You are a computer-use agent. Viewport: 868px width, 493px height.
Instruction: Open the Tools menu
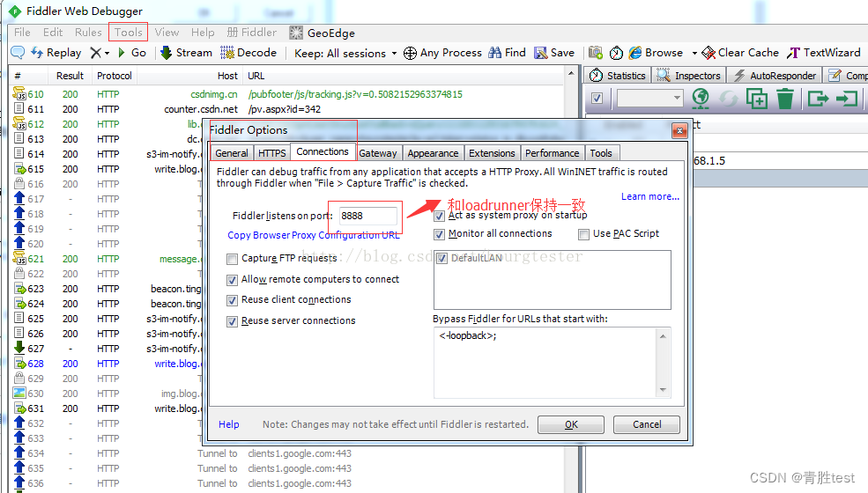pos(129,32)
